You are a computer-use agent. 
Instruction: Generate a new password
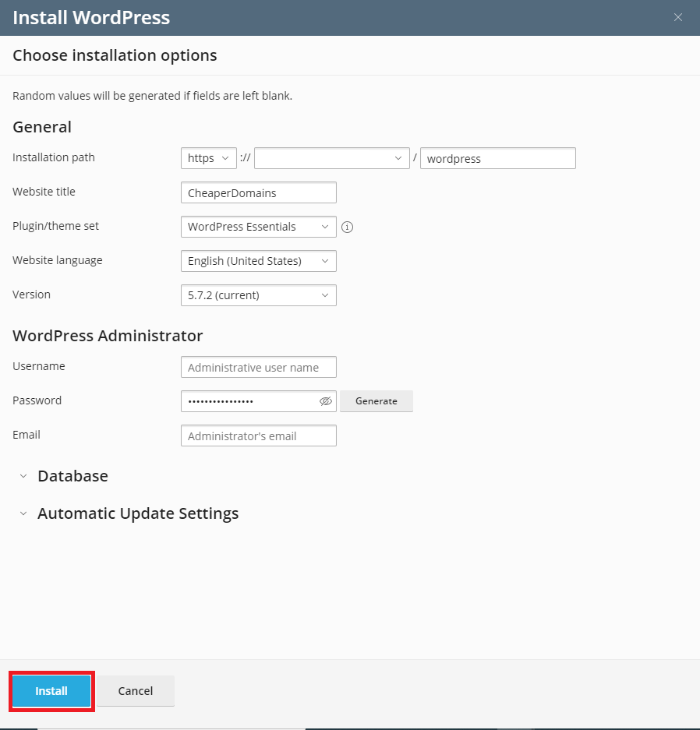(x=377, y=401)
